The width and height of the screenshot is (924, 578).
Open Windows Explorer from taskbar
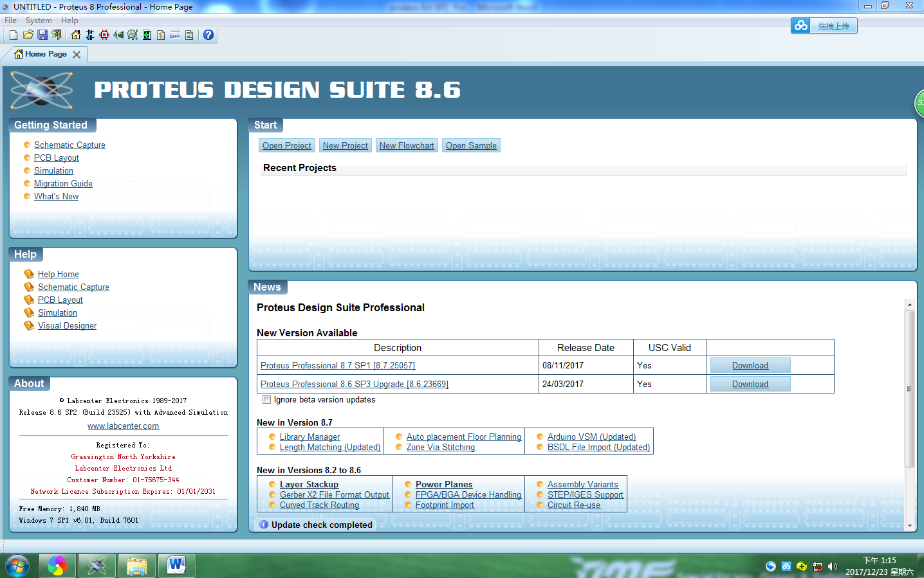coord(137,566)
